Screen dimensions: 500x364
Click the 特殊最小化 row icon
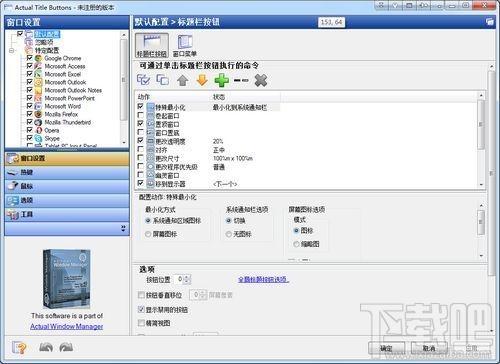[x=150, y=107]
